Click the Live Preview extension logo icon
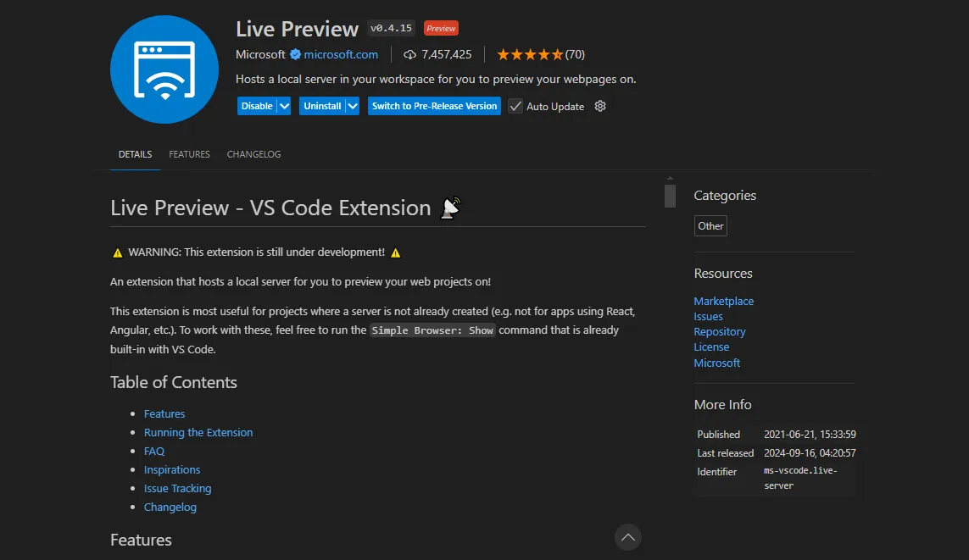The image size is (969, 560). pos(164,69)
